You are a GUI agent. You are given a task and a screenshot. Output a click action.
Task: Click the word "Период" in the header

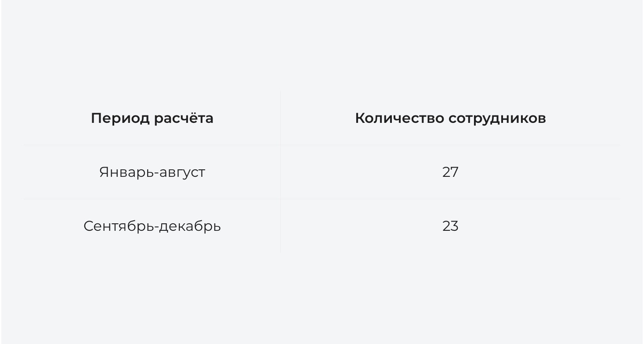[120, 118]
